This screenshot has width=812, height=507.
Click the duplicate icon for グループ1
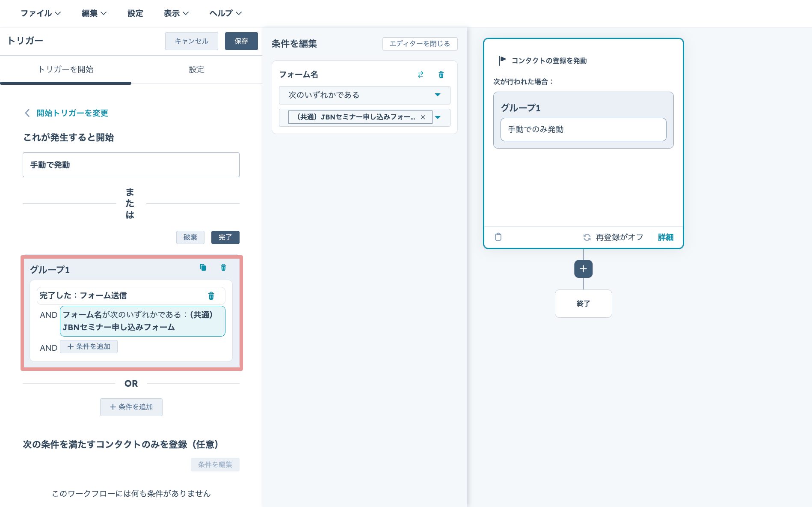pyautogui.click(x=203, y=268)
